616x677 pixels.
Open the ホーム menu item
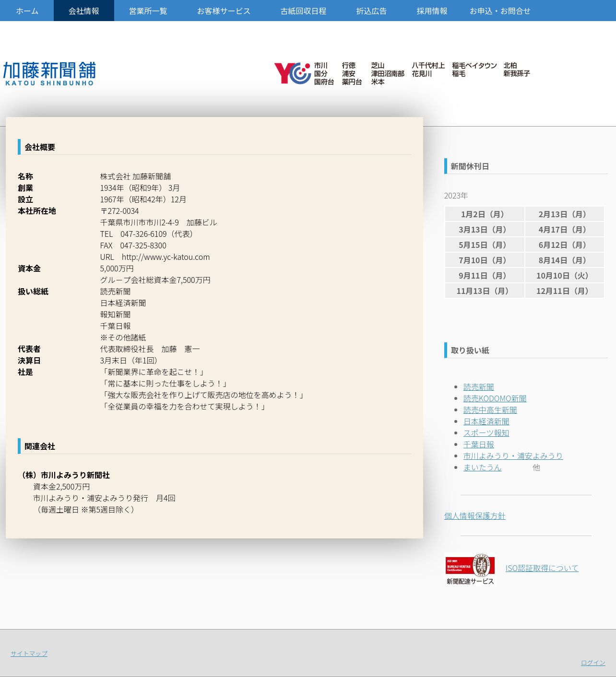point(27,11)
